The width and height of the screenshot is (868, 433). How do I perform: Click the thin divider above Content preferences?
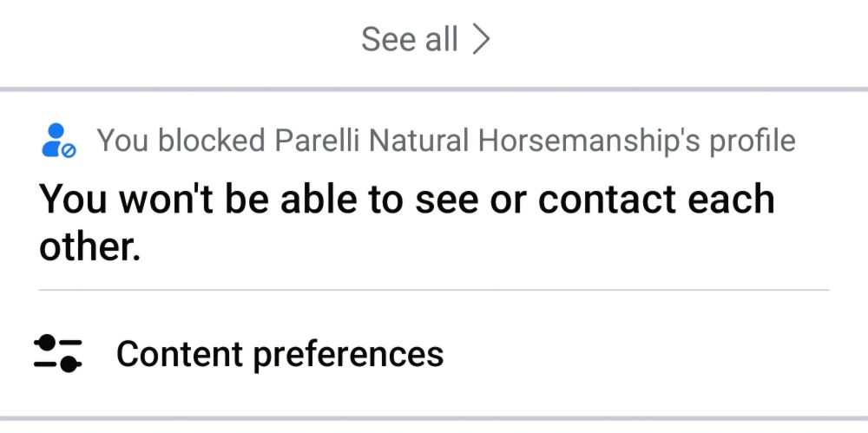(434, 290)
